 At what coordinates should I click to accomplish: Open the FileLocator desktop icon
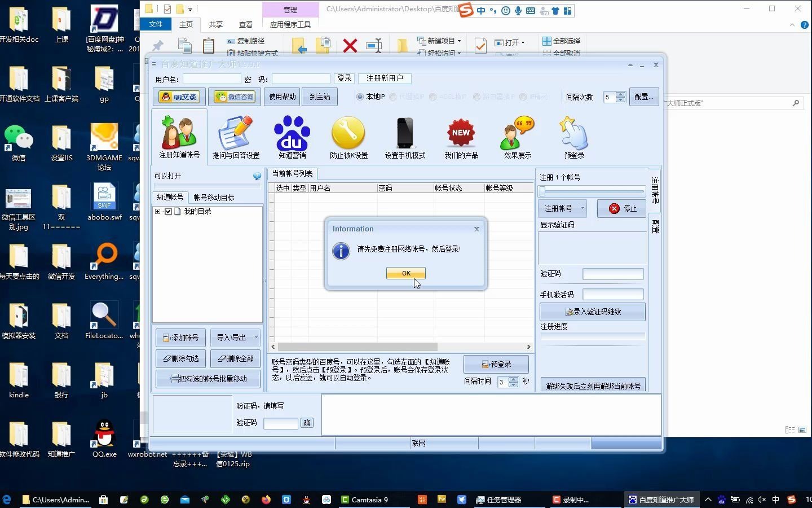pos(104,321)
